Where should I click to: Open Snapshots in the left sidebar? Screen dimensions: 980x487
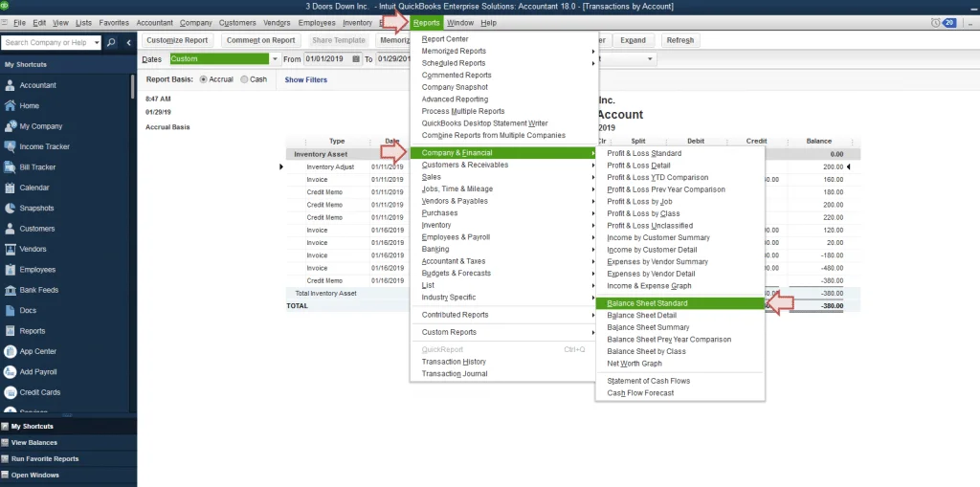tap(11, 208)
